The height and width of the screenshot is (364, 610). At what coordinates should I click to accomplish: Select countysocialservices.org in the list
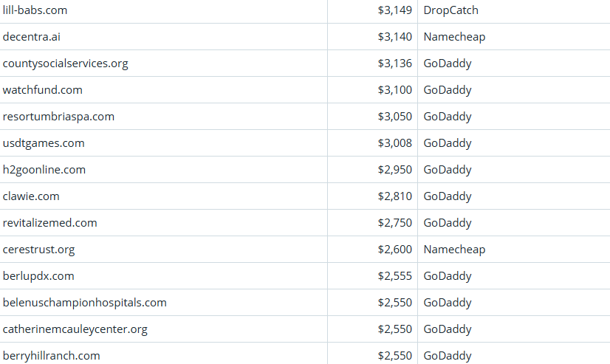[x=65, y=63]
